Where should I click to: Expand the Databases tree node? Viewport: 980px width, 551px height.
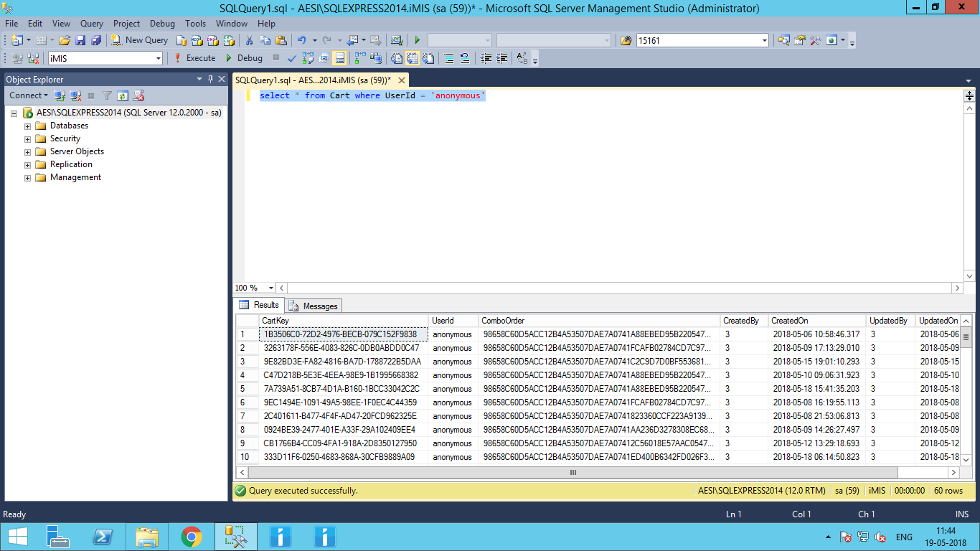[x=28, y=126]
